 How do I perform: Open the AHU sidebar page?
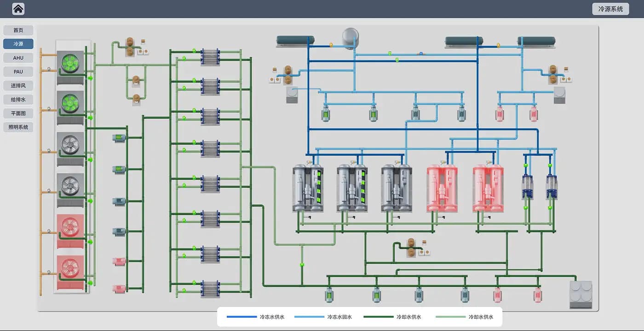pyautogui.click(x=18, y=58)
